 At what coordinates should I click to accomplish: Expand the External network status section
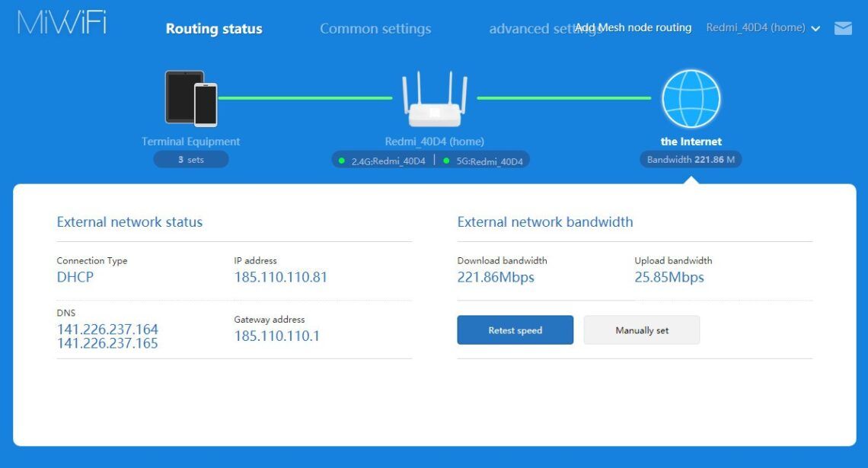coord(129,221)
